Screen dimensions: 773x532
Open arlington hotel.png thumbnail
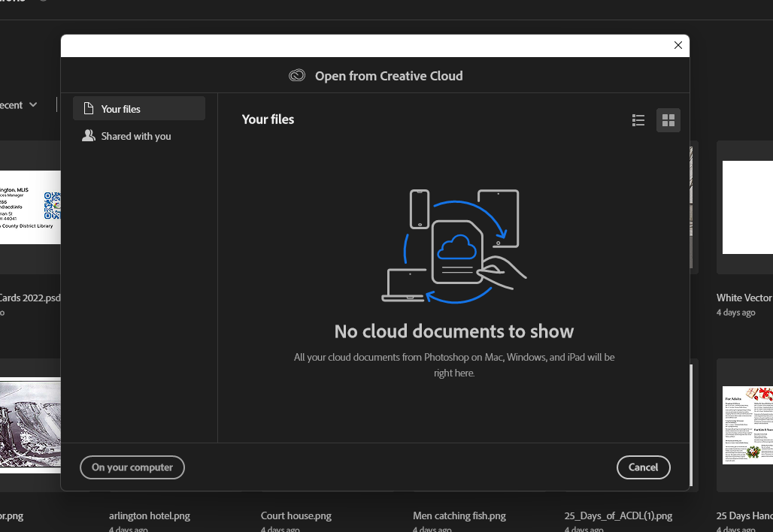150,515
